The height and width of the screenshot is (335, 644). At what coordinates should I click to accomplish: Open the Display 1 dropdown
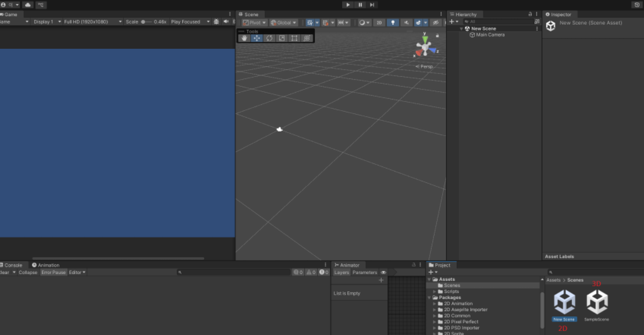point(47,22)
